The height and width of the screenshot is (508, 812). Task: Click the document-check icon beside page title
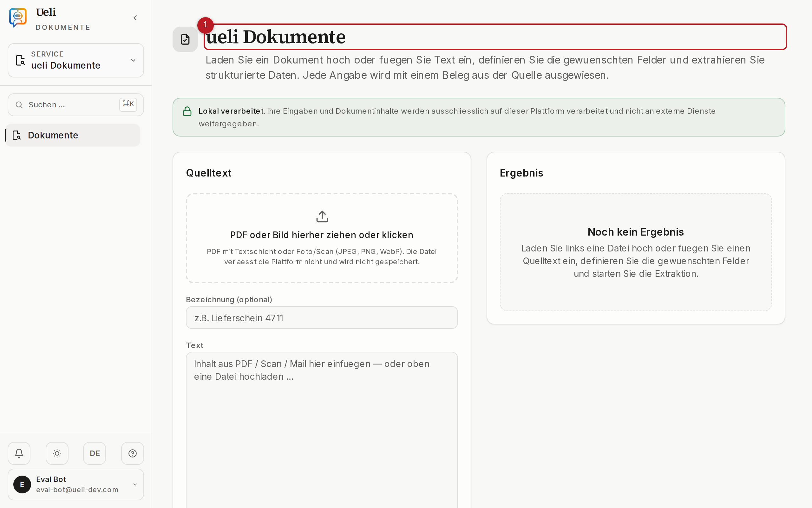[185, 39]
